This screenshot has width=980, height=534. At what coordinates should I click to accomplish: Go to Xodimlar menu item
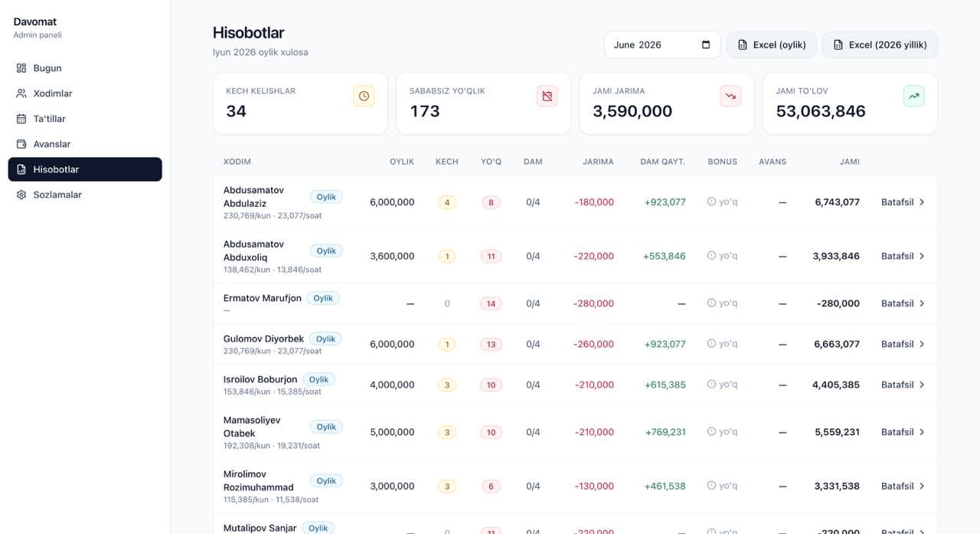click(x=85, y=93)
